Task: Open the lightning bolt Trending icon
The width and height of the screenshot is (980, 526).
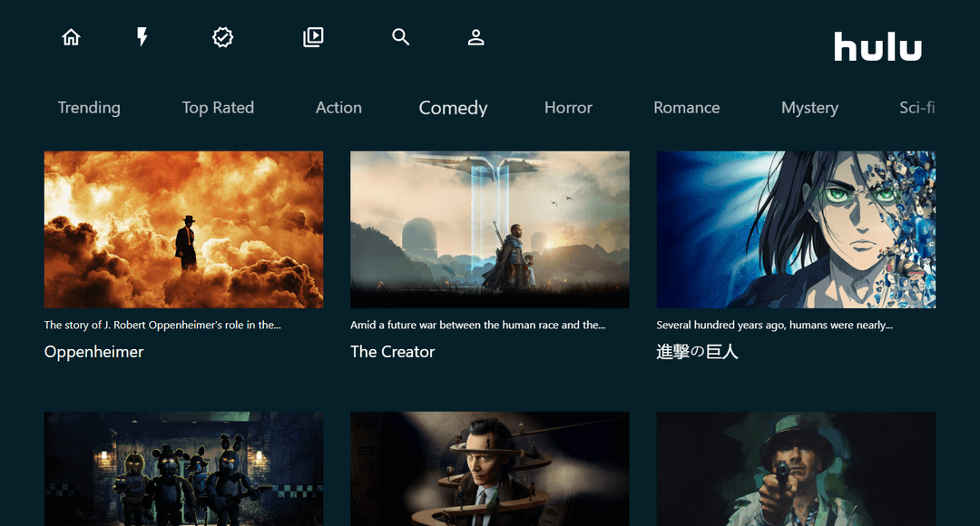Action: (142, 37)
